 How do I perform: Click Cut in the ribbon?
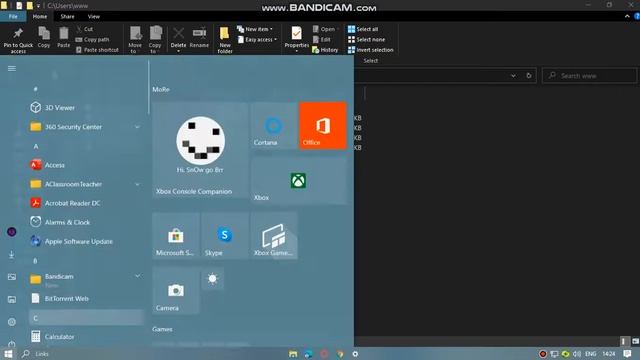pos(85,29)
